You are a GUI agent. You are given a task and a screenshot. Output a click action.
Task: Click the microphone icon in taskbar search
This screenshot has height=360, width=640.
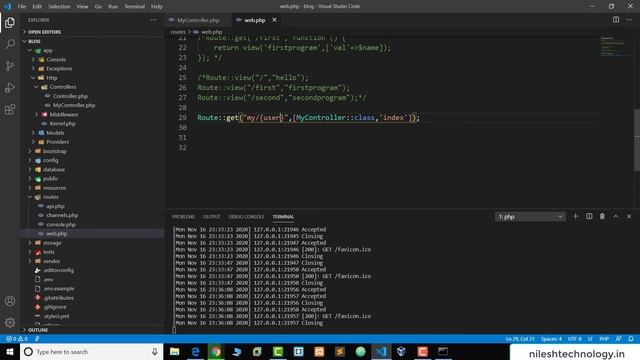(154, 351)
